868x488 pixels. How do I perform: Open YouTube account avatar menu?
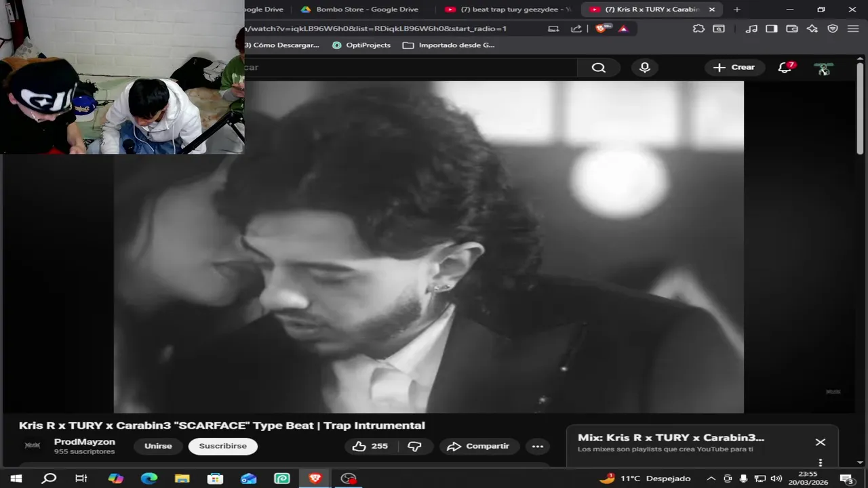click(x=823, y=68)
